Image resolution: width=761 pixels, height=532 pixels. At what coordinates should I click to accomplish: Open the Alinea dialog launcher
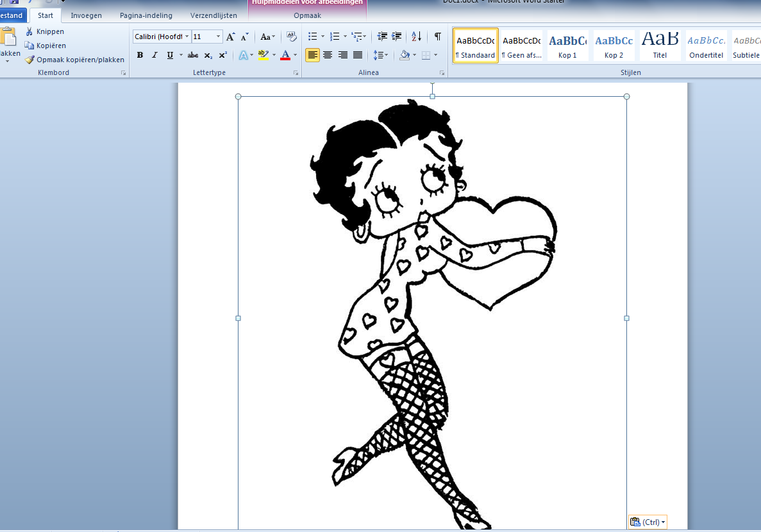(442, 73)
